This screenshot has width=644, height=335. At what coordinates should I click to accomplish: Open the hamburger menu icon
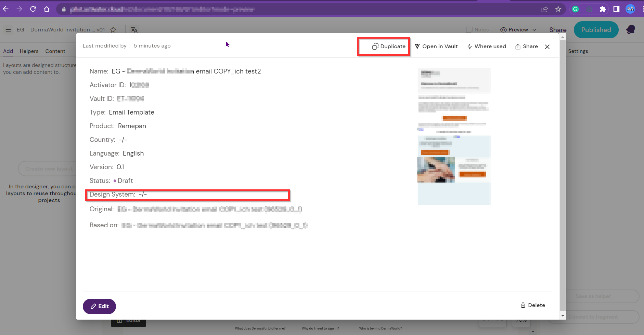(x=8, y=30)
